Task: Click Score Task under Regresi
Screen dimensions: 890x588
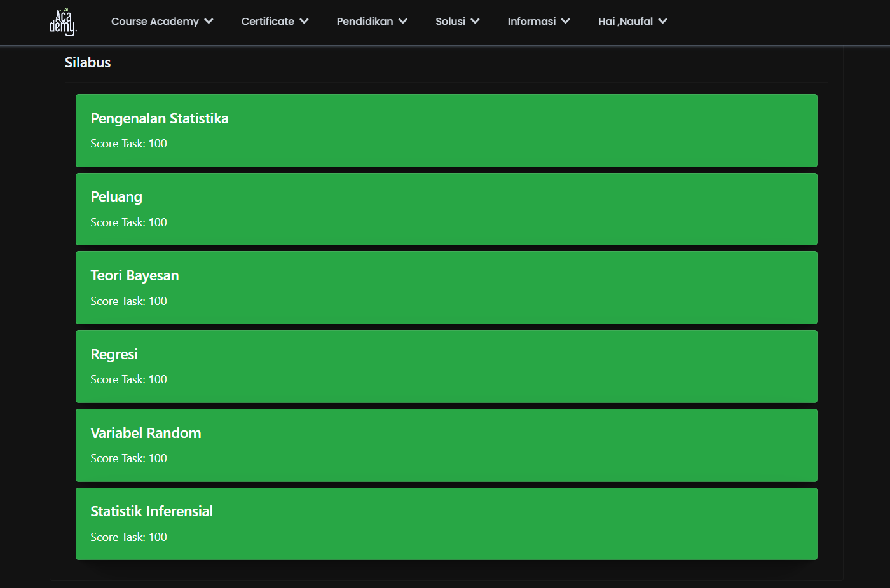Action: point(128,379)
